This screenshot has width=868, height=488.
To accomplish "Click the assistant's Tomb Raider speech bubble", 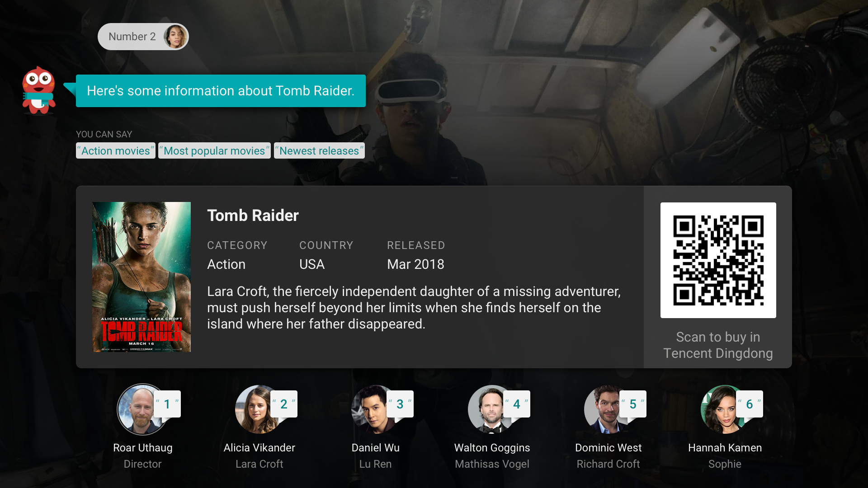I will click(221, 91).
